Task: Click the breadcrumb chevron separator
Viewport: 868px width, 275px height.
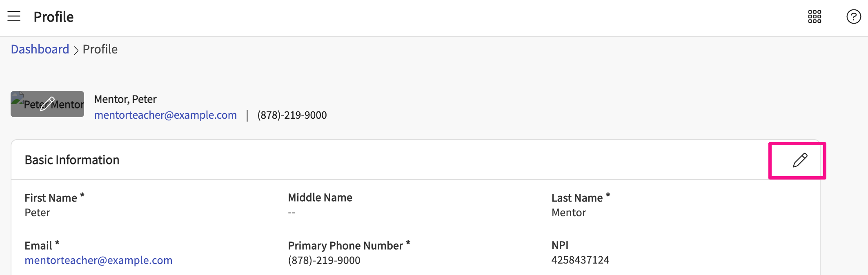Action: [76, 50]
